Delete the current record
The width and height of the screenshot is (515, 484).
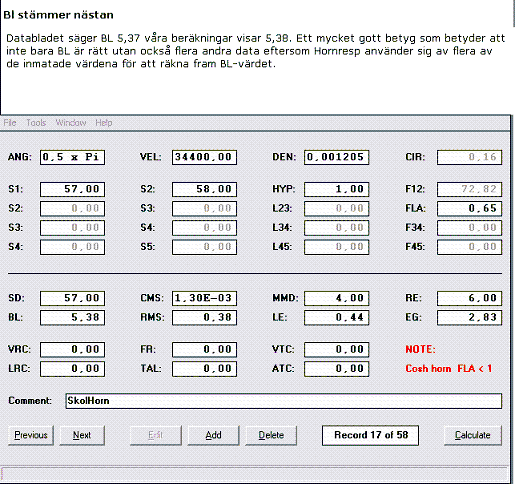271,435
